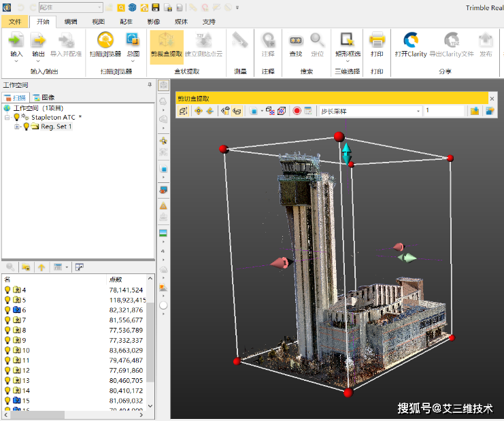Click the green cone handle on the cutting box
Screen dimensions: 504x421
coord(407,258)
